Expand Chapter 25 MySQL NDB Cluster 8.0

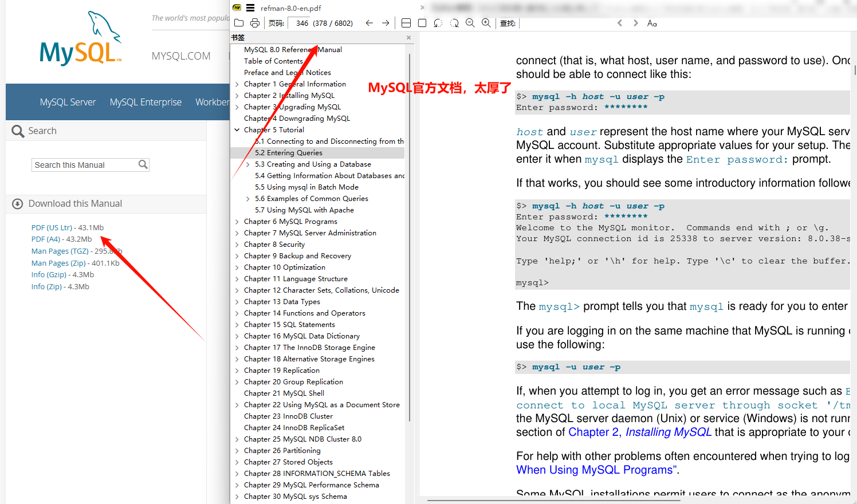237,439
